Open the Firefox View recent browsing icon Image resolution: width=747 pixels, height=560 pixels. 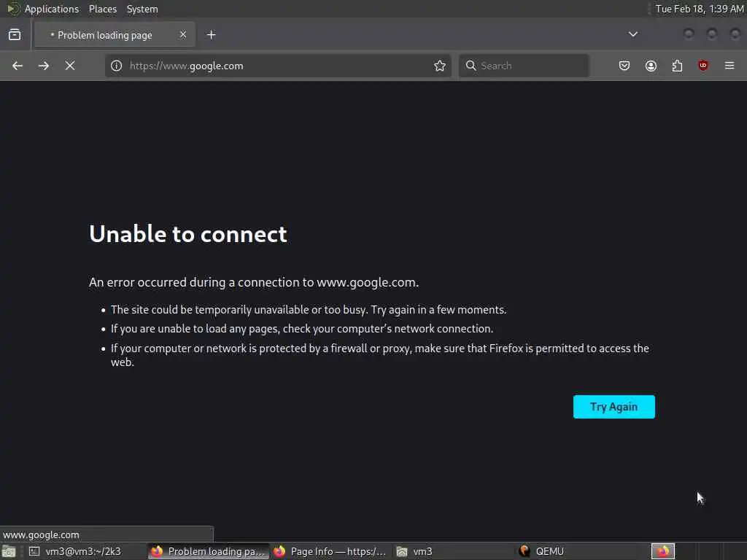pyautogui.click(x=15, y=35)
